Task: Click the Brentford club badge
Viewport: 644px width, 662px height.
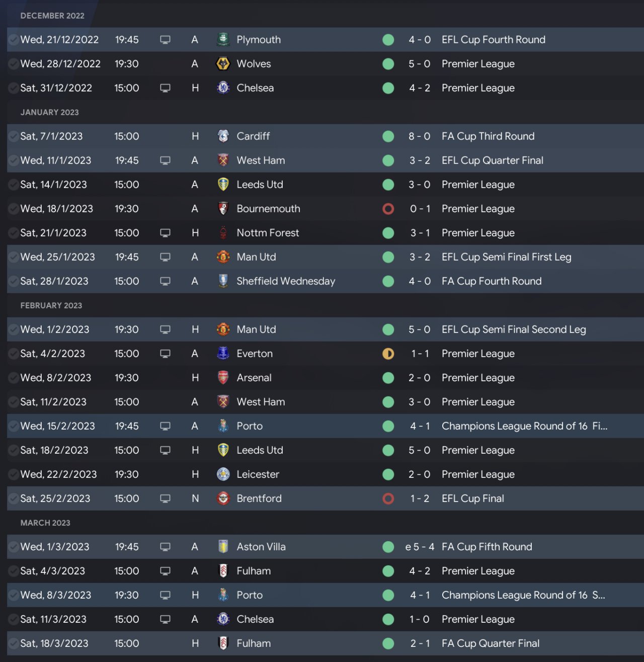Action: 223,499
